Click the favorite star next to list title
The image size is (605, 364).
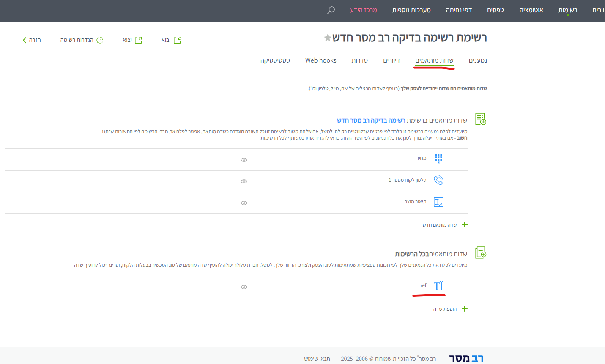(x=327, y=38)
